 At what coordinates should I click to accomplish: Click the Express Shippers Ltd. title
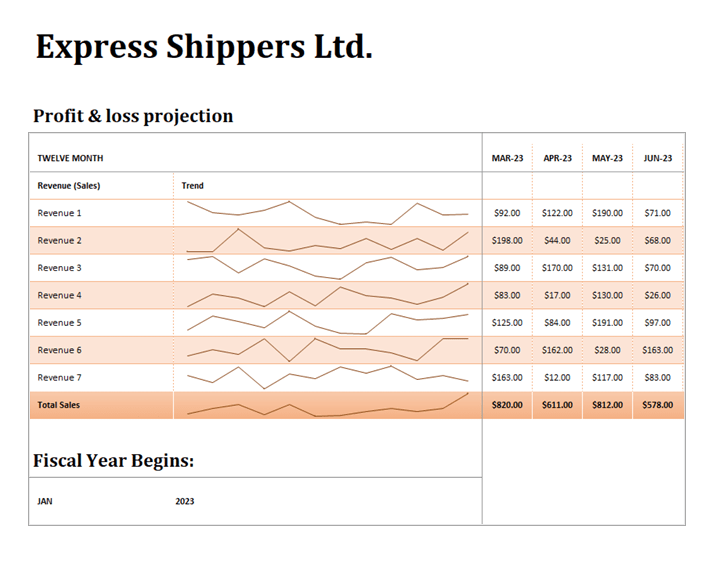point(204,47)
